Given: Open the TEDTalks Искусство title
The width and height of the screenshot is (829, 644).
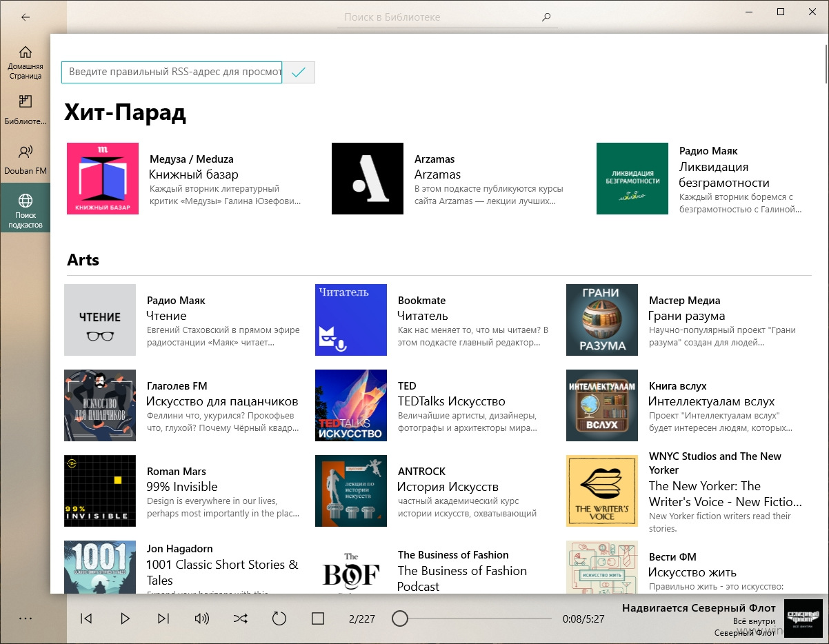Looking at the screenshot, I should (x=452, y=401).
